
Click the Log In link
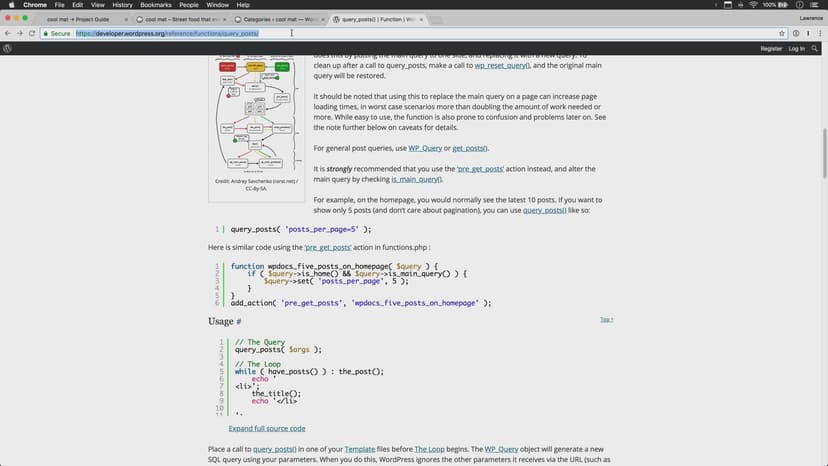(796, 48)
